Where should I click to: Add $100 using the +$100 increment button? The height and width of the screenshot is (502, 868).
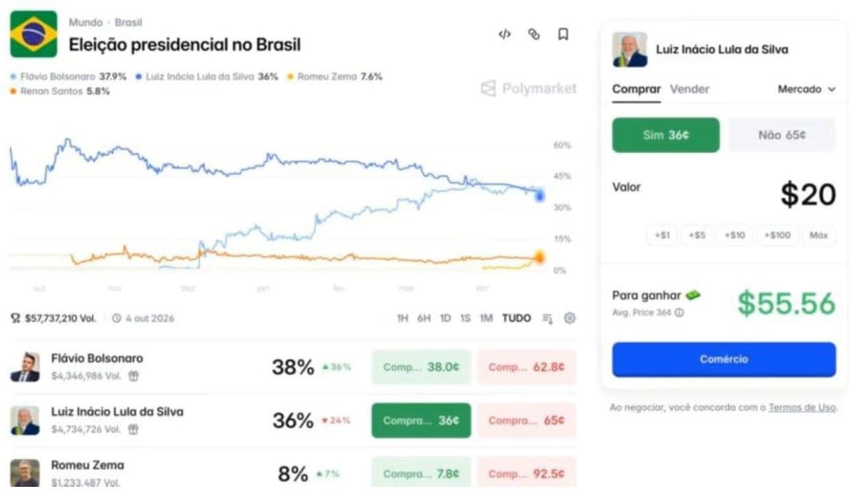point(777,235)
